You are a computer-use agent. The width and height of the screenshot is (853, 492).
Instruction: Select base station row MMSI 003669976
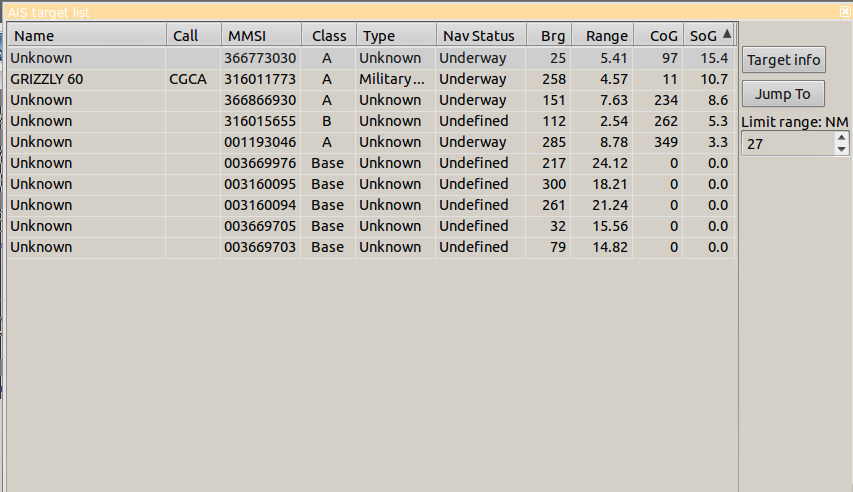[x=260, y=163]
